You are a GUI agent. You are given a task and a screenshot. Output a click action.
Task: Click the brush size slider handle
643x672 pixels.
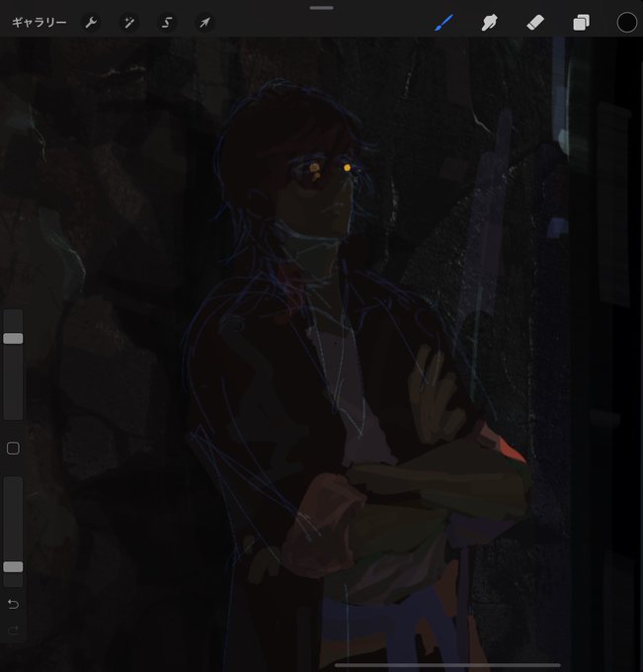(13, 339)
